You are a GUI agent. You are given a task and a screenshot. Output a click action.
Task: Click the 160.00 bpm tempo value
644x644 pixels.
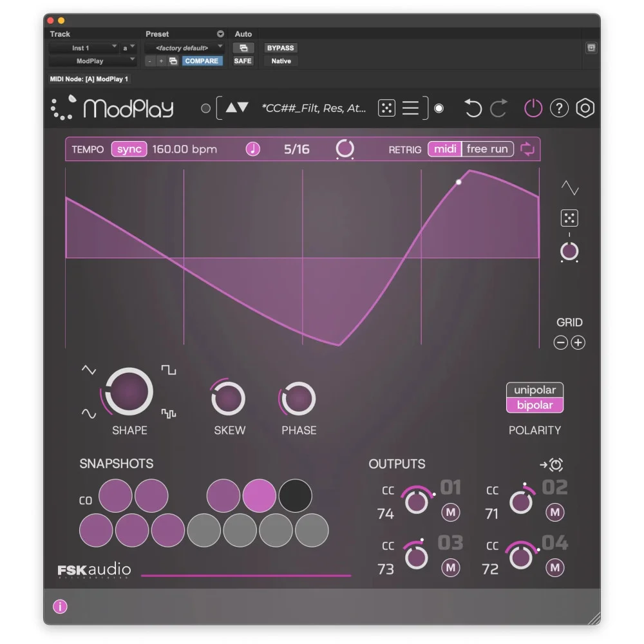coord(184,149)
